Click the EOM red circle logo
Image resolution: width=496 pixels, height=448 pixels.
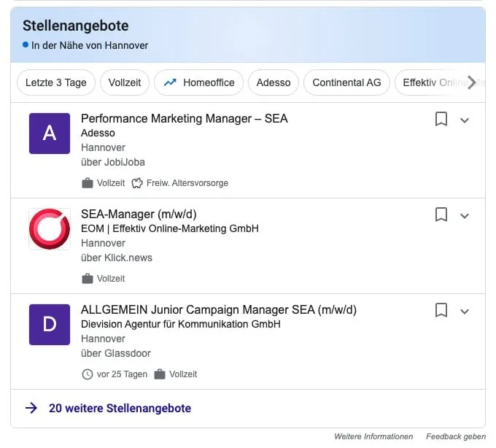50,229
